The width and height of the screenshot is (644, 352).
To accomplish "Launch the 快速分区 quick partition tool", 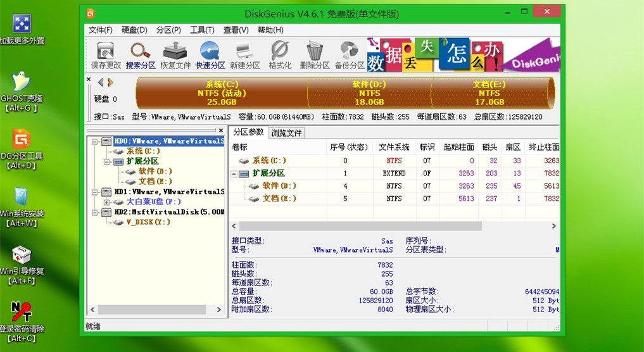I will click(x=210, y=54).
